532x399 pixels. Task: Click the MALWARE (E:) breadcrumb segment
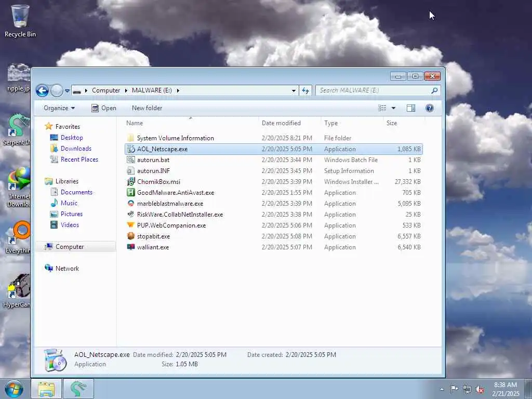[x=152, y=90]
